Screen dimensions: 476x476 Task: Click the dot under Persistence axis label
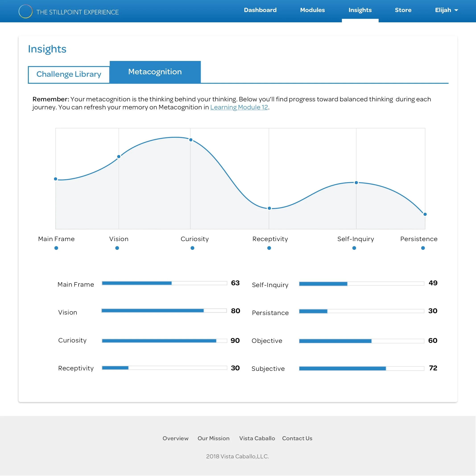[423, 248]
